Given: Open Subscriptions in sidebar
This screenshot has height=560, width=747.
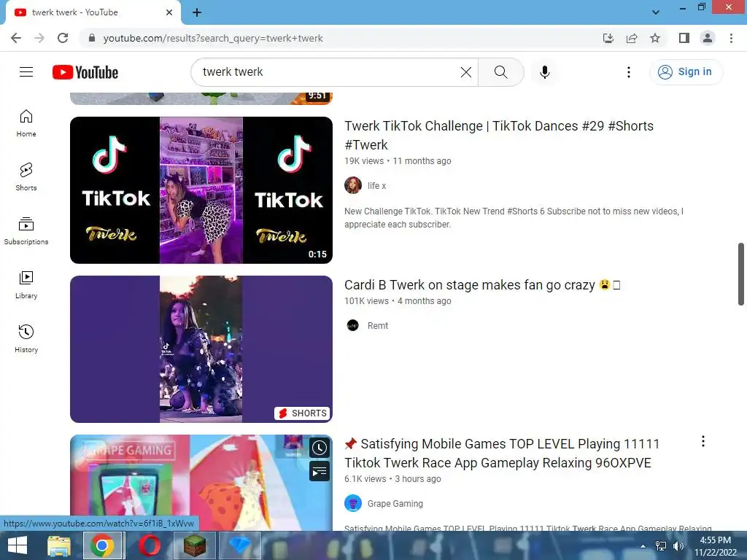Looking at the screenshot, I should [x=26, y=231].
